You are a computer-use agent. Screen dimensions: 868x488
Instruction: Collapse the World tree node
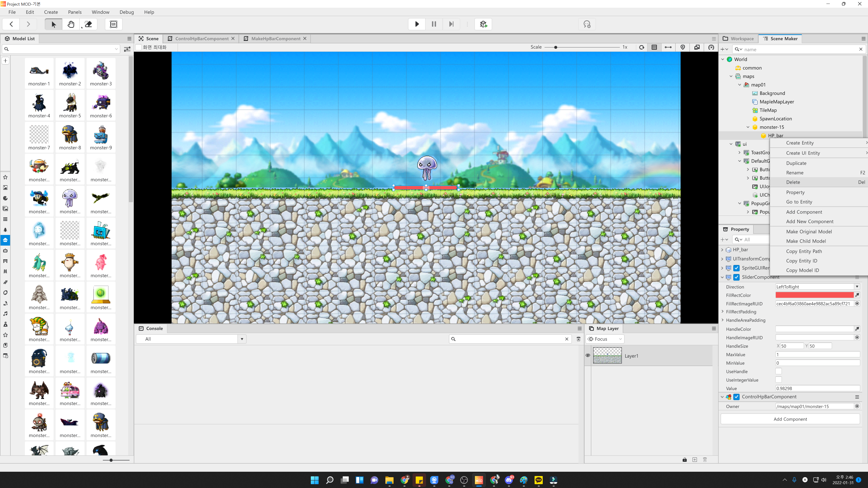coord(723,59)
